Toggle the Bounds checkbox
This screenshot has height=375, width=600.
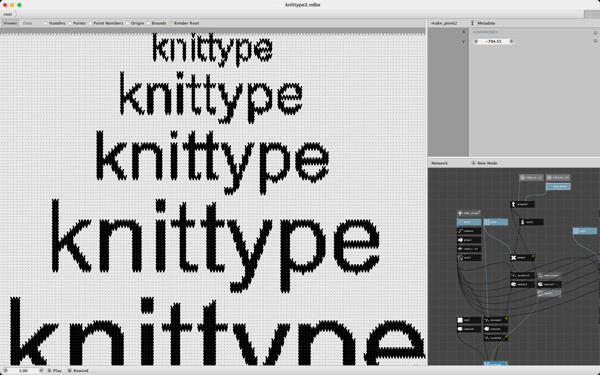pos(148,23)
